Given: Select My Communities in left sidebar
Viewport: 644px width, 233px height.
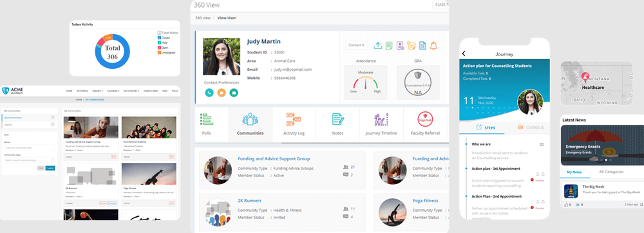Looking at the screenshot, I should tap(29, 118).
